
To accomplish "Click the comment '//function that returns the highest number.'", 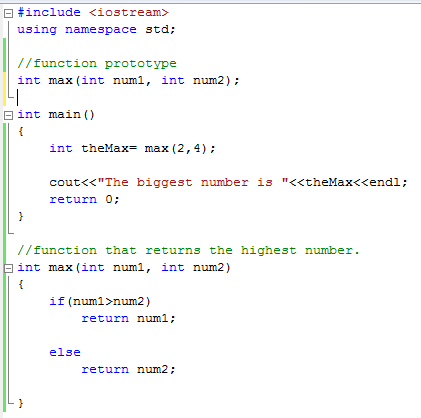I will point(188,250).
